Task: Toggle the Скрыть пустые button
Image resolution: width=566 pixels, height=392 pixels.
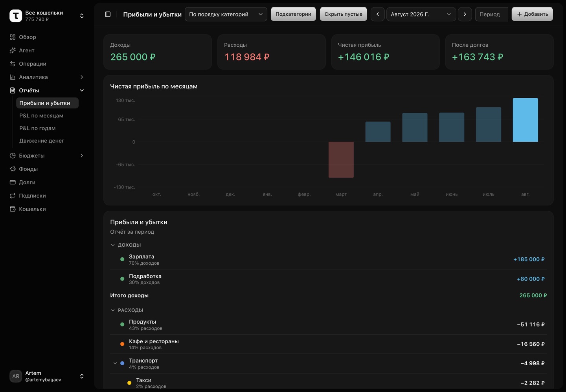Action: click(x=344, y=14)
